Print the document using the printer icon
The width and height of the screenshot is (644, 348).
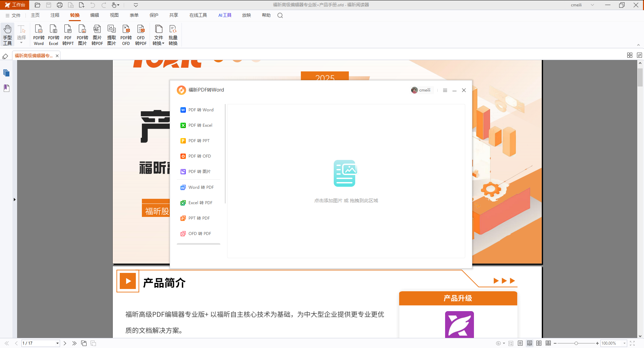[60, 5]
